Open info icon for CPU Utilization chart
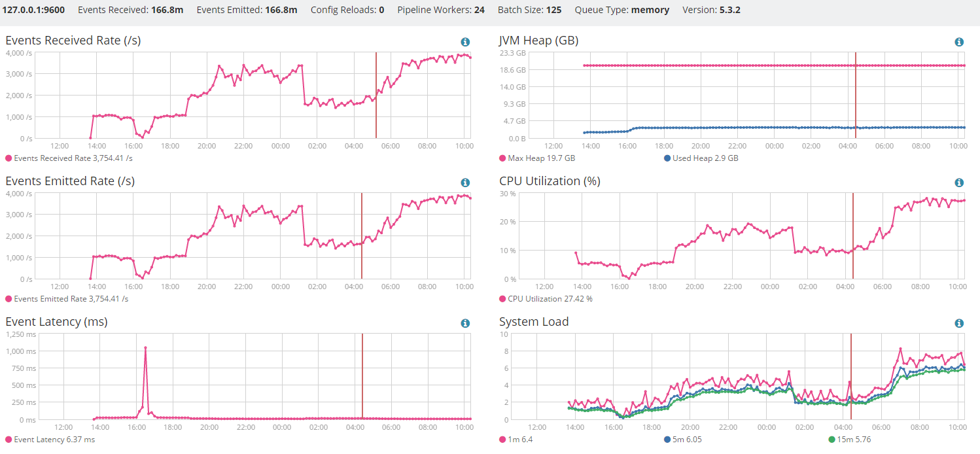Viewport: 980px width, 454px height. 959,183
